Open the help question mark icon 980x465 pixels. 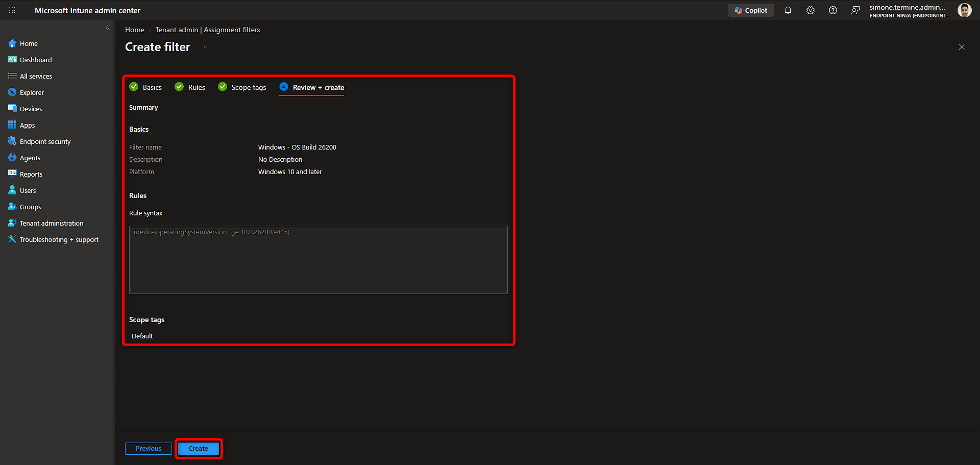point(833,10)
